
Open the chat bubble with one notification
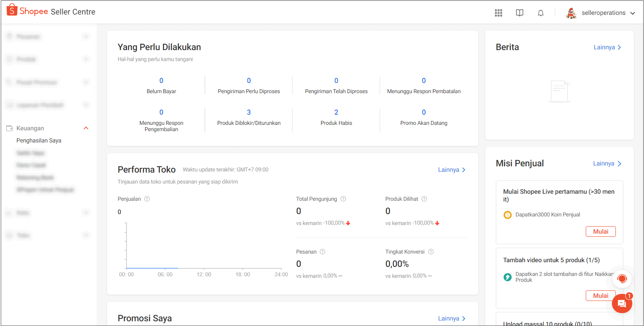point(622,303)
